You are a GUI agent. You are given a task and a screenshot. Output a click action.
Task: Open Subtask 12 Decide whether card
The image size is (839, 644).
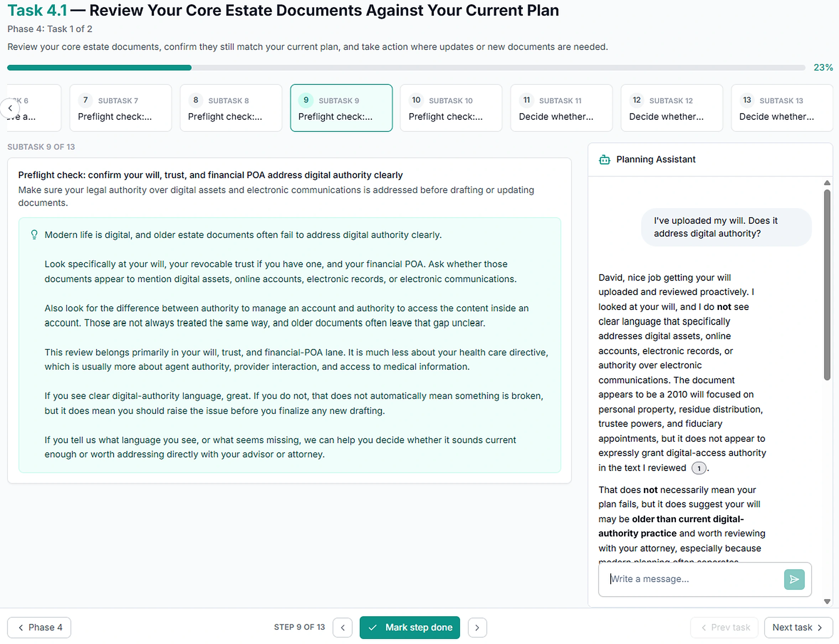672,108
